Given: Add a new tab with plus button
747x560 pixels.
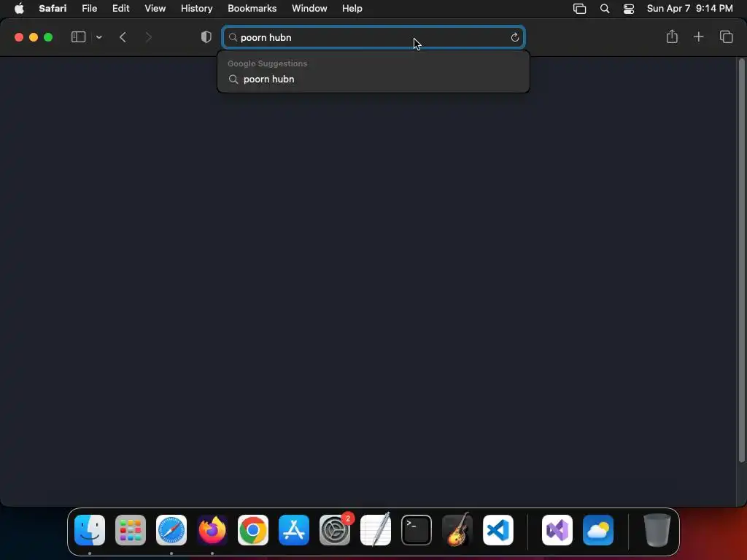Looking at the screenshot, I should (x=698, y=36).
